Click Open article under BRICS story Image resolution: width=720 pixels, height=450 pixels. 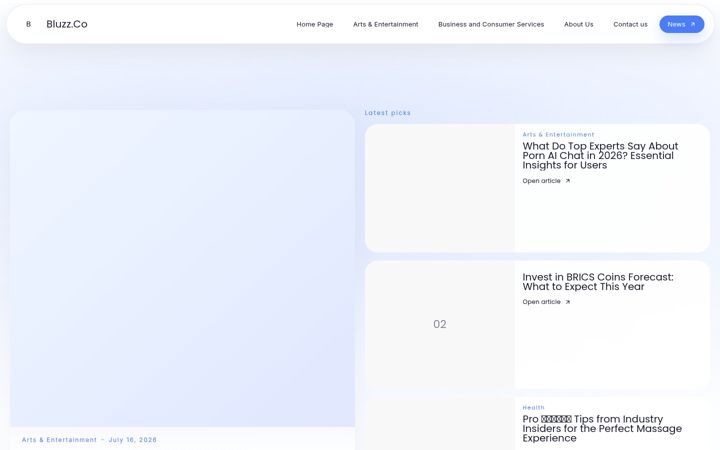click(x=541, y=302)
